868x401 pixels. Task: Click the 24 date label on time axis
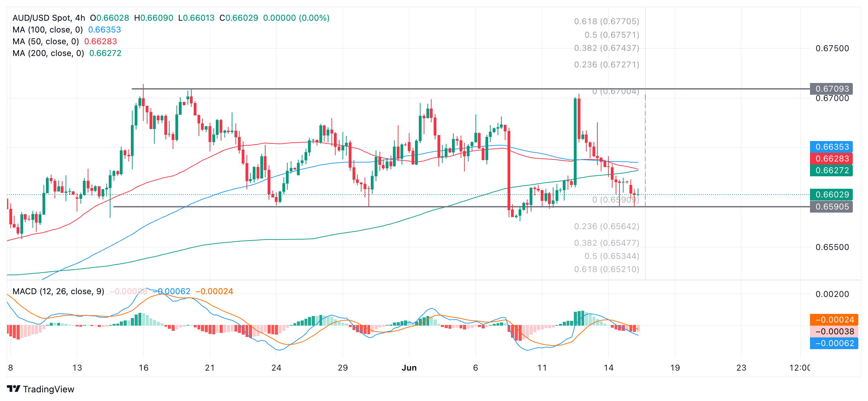[276, 368]
